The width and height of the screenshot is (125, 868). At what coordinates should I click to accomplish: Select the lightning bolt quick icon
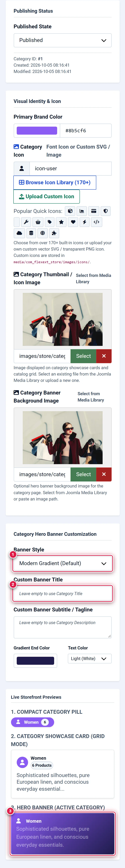84,222
